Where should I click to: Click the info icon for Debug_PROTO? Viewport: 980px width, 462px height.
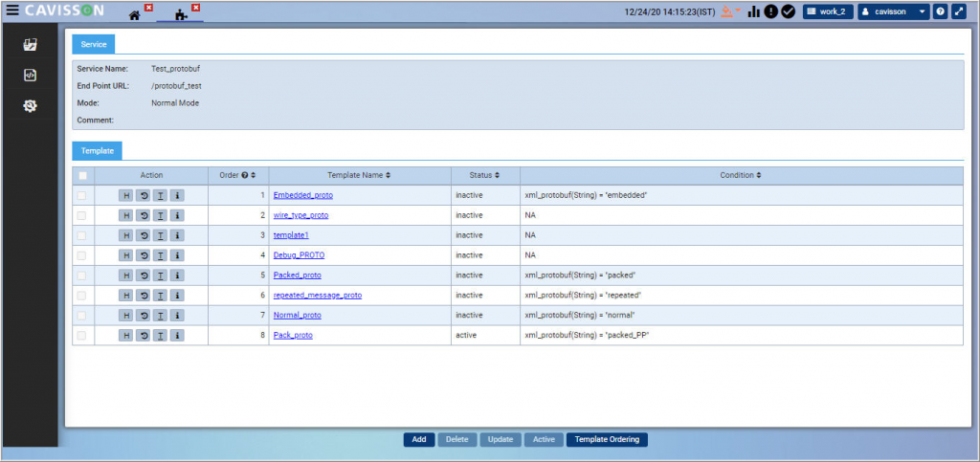(x=177, y=255)
